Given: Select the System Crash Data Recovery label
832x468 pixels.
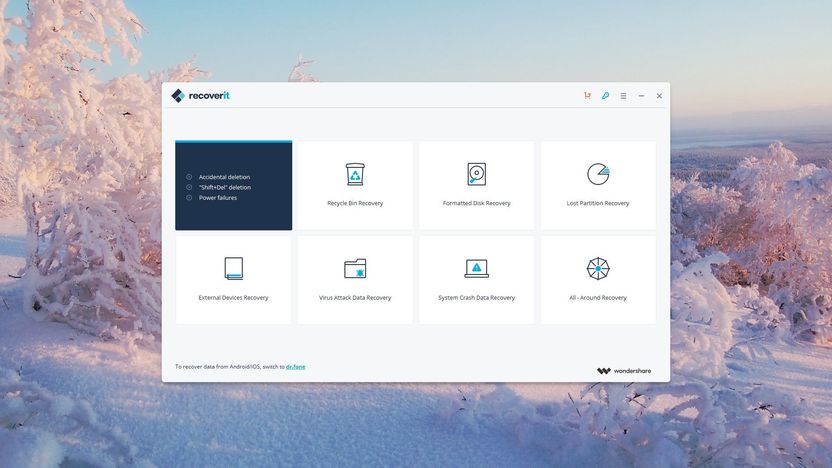Looking at the screenshot, I should 476,298.
